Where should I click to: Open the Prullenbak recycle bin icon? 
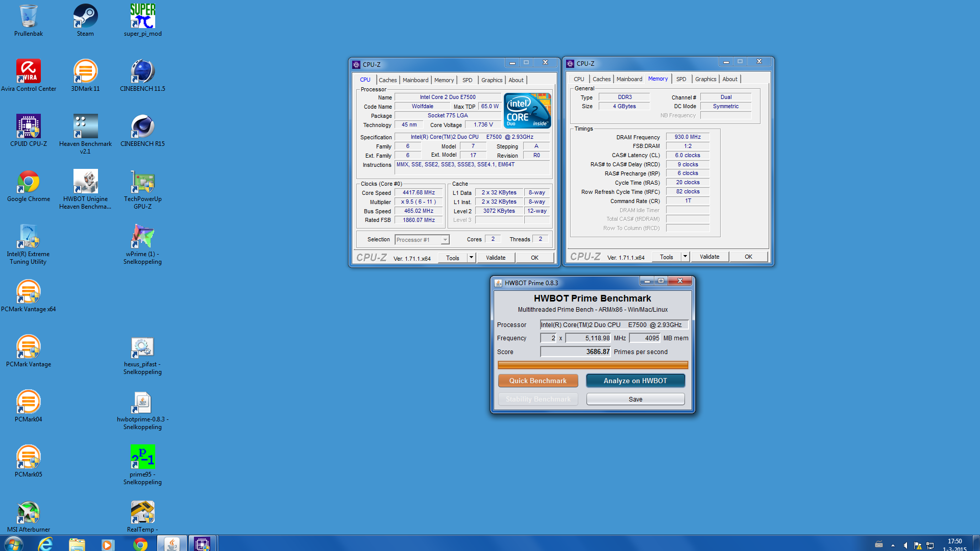(x=29, y=20)
